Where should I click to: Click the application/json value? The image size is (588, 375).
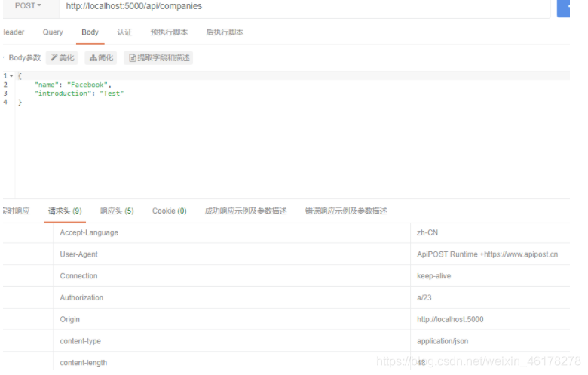(x=443, y=341)
